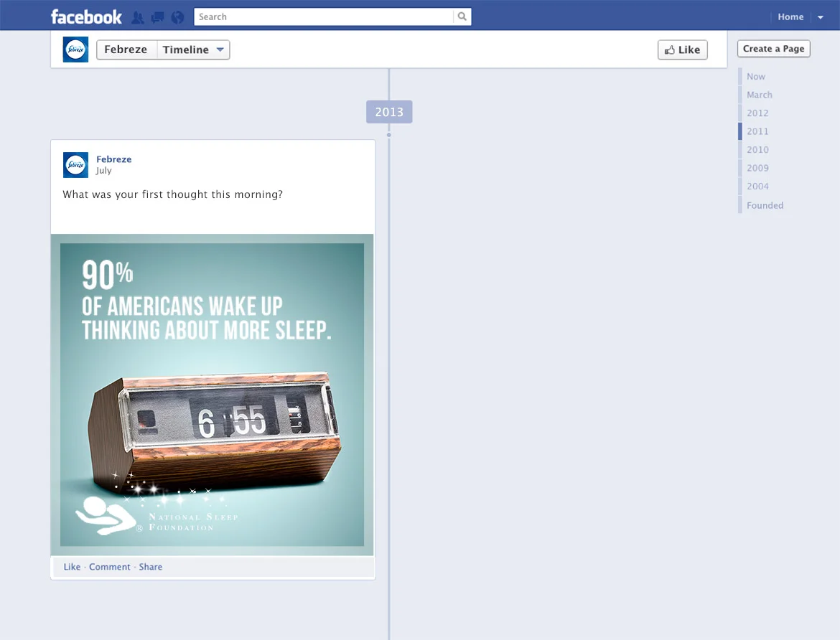Image resolution: width=840 pixels, height=640 pixels.
Task: Open account dropdown arrow beside Home
Action: (x=820, y=17)
